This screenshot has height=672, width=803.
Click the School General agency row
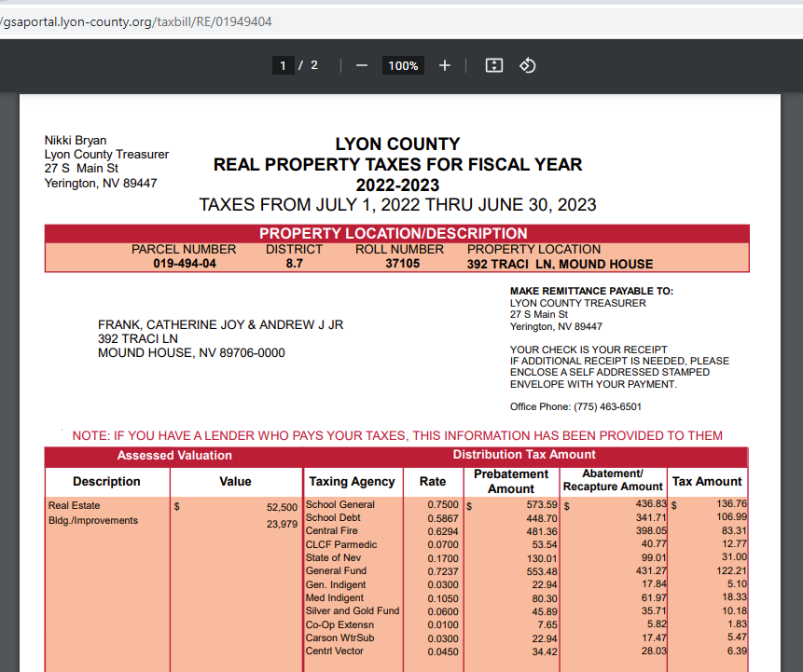tap(340, 505)
